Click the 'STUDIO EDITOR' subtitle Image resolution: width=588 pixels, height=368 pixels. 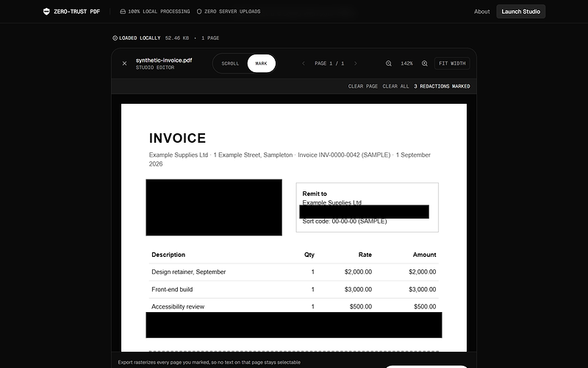[x=155, y=68]
